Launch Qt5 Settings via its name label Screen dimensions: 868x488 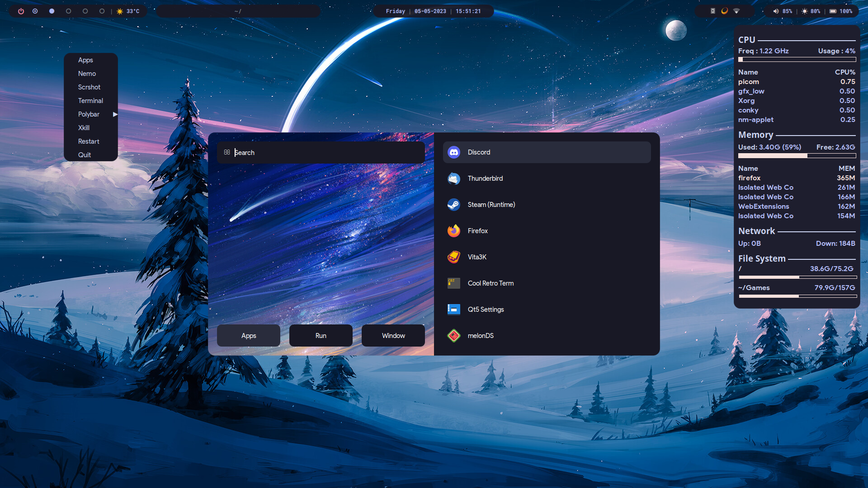point(486,310)
